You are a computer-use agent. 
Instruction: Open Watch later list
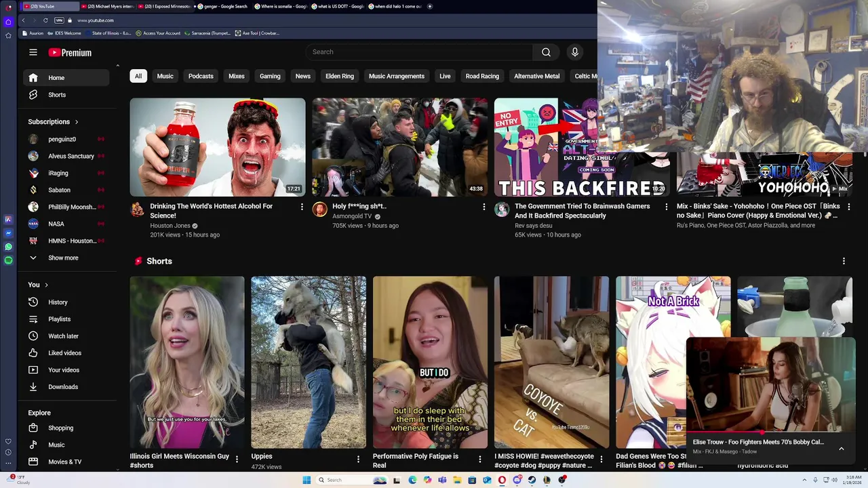click(66, 336)
